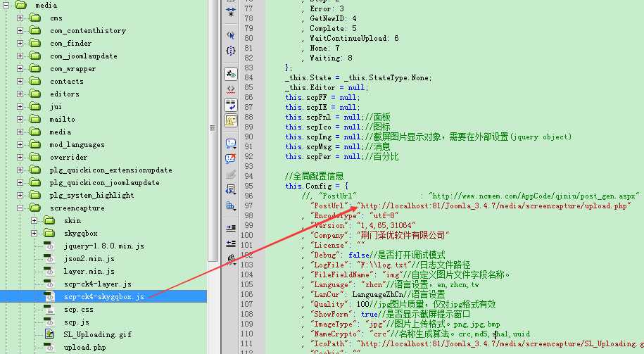Viewport: 644px width, 354px height.
Task: Expand the skygqbox subfolder
Action: pos(34,233)
